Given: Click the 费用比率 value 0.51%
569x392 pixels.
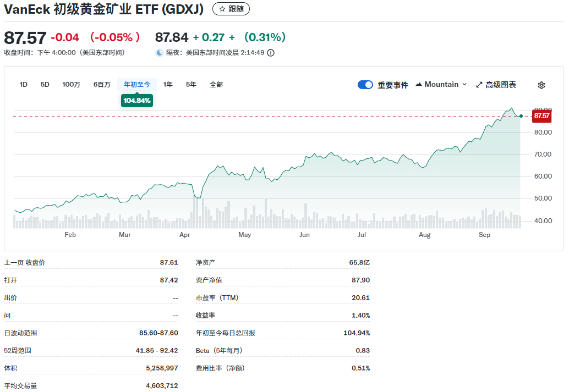Looking at the screenshot, I should (x=360, y=368).
